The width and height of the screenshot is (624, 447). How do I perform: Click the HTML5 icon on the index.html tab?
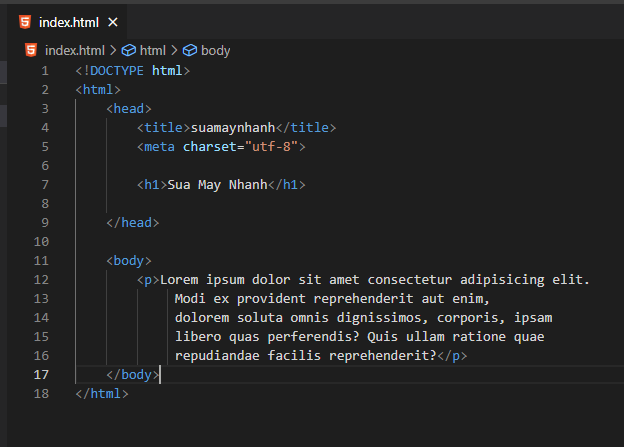click(x=25, y=22)
